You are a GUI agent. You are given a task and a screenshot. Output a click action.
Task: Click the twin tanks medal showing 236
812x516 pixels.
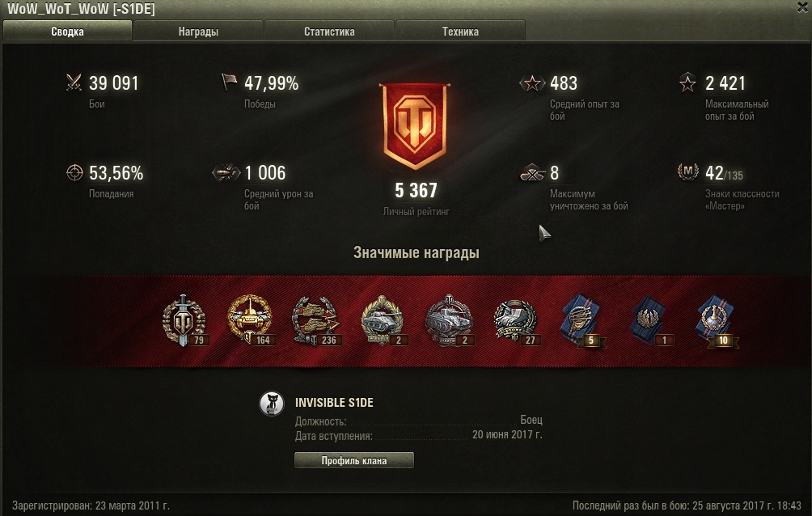point(315,321)
